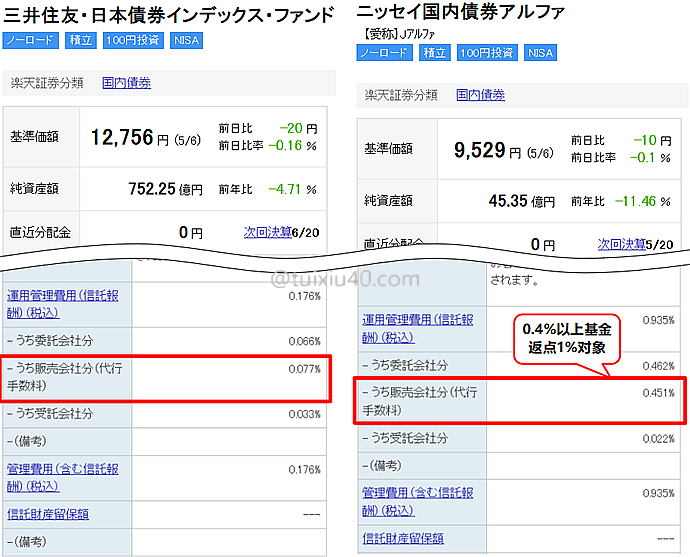Select the -0.1 % day change rate
690x557 pixels.
point(650,158)
